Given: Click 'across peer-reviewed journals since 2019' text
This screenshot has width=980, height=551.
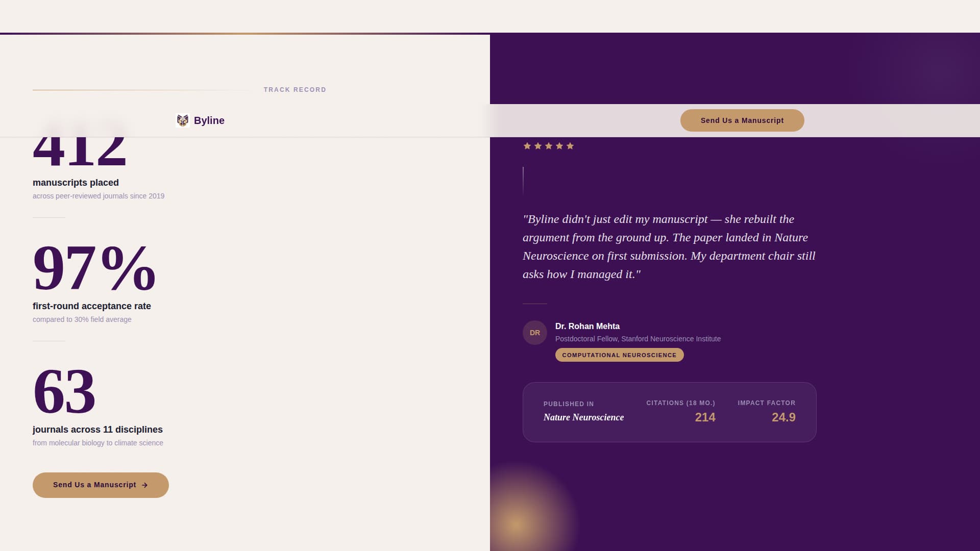Looking at the screenshot, I should (99, 196).
